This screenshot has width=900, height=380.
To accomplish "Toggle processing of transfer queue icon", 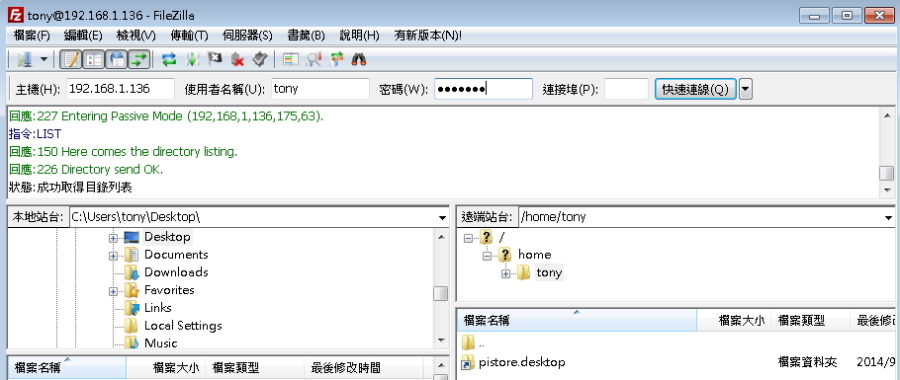I will point(193,59).
